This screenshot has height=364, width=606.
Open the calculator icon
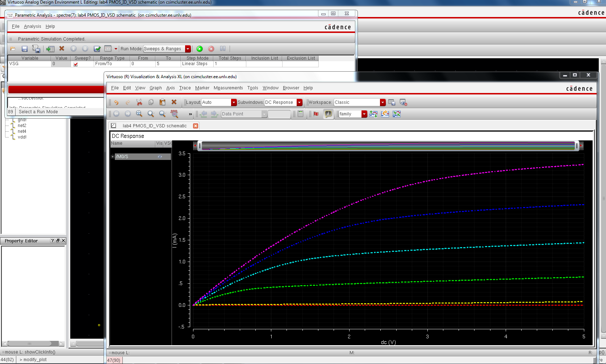[x=300, y=114]
